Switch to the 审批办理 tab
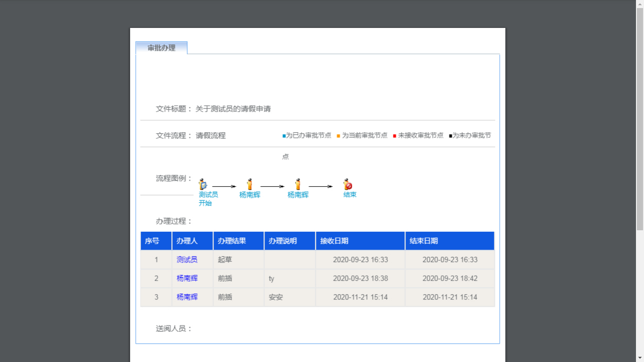644x362 pixels. (x=161, y=48)
